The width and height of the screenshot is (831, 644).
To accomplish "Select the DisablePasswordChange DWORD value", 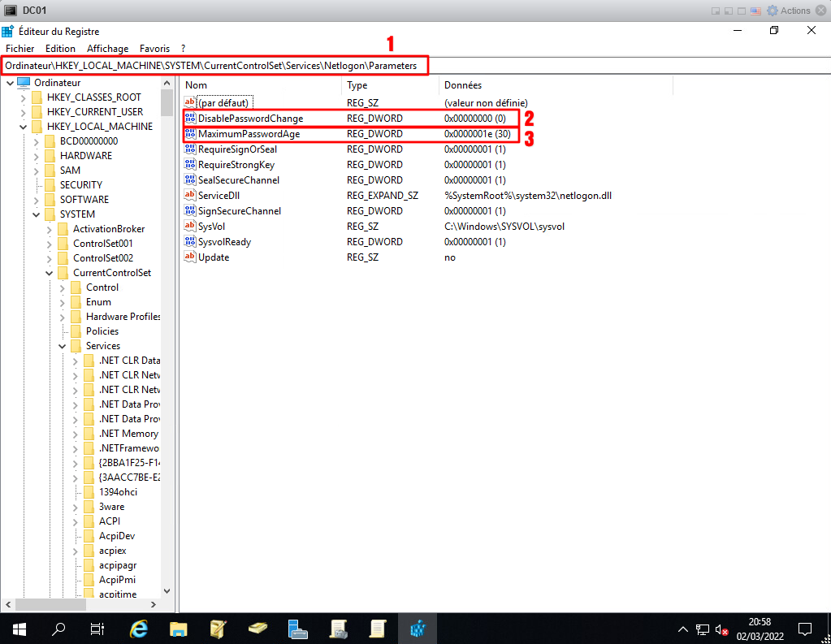I will click(250, 119).
